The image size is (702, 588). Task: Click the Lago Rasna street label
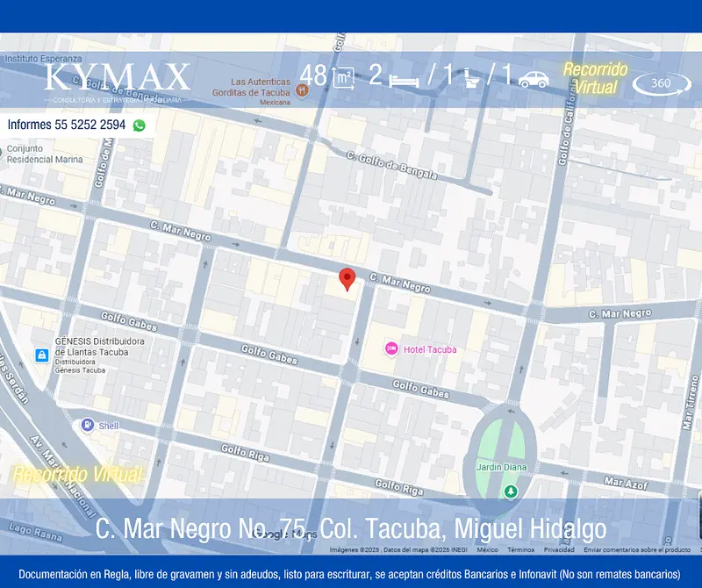pos(35,532)
